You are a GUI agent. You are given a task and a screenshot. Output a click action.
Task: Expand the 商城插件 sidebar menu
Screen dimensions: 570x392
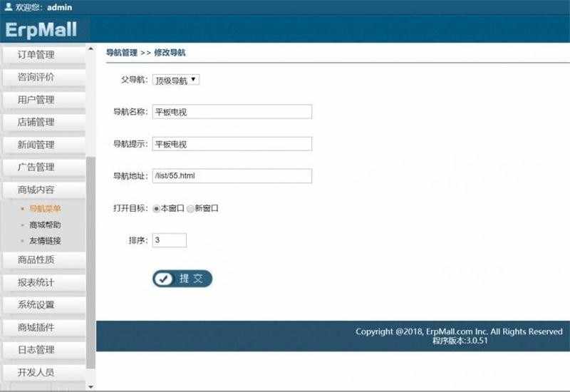point(43,327)
